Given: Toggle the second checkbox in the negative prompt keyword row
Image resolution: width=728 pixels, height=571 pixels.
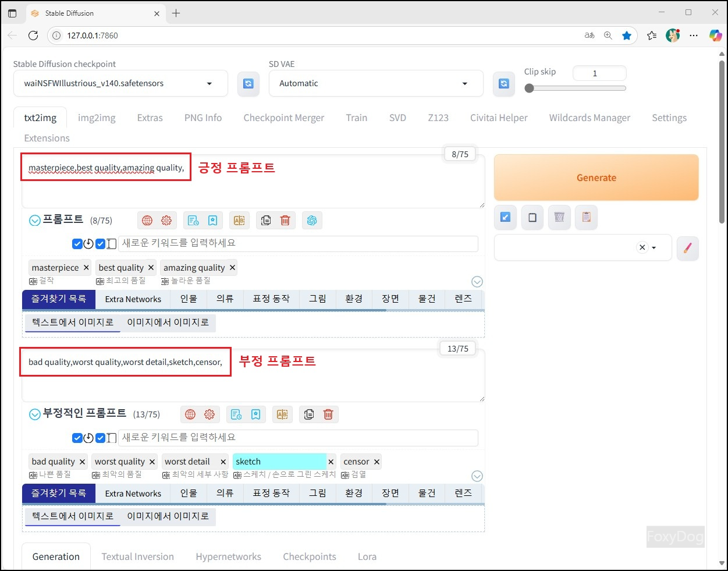Looking at the screenshot, I should click(x=101, y=438).
